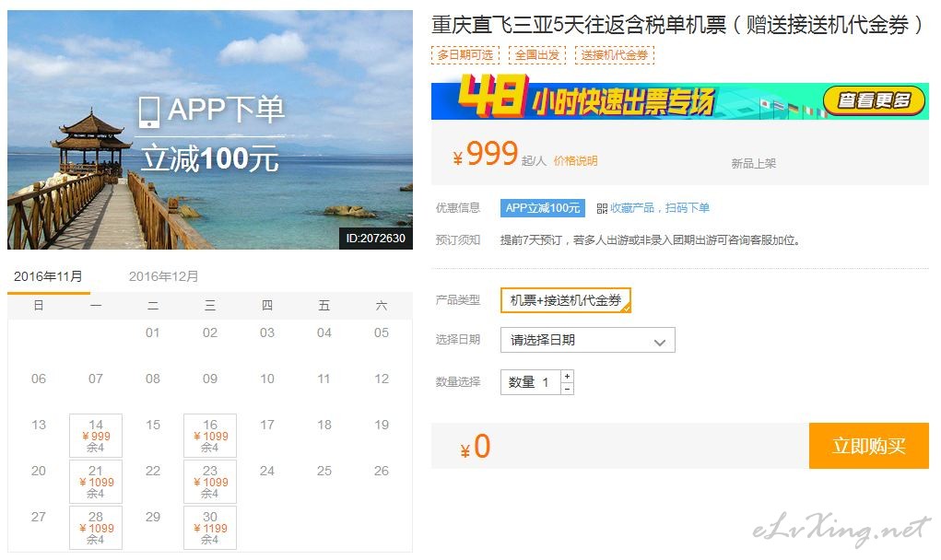Screen dimensions: 941x560
Task: Click the ID:2072630 label on photo
Action: pyautogui.click(x=376, y=238)
